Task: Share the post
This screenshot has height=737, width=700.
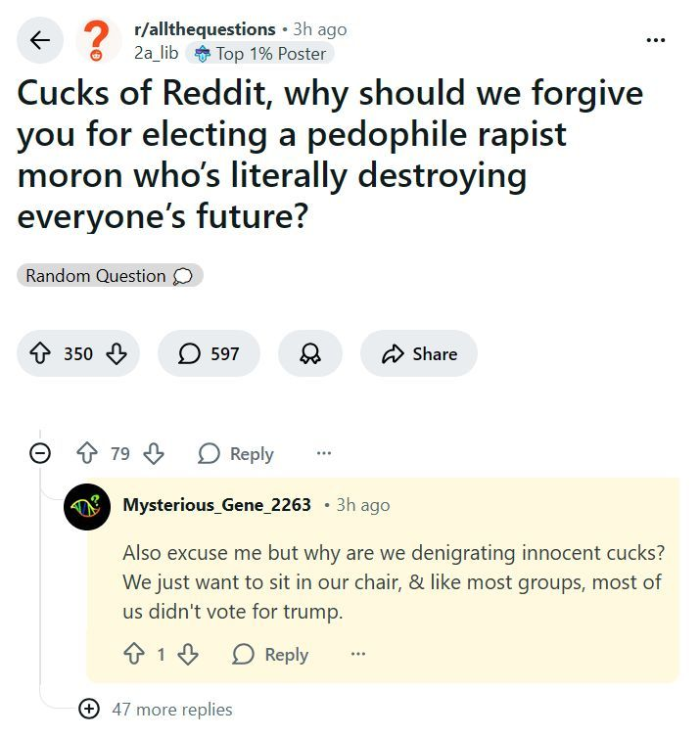Action: [x=419, y=353]
